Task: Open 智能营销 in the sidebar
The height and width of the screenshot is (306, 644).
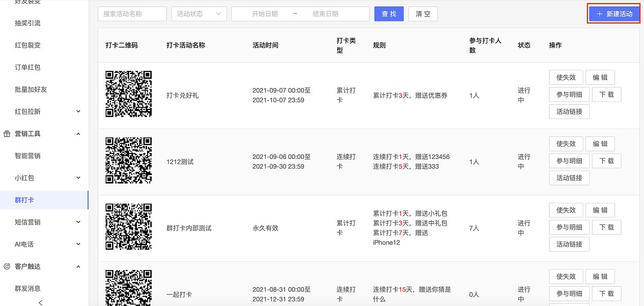Action: (x=27, y=156)
